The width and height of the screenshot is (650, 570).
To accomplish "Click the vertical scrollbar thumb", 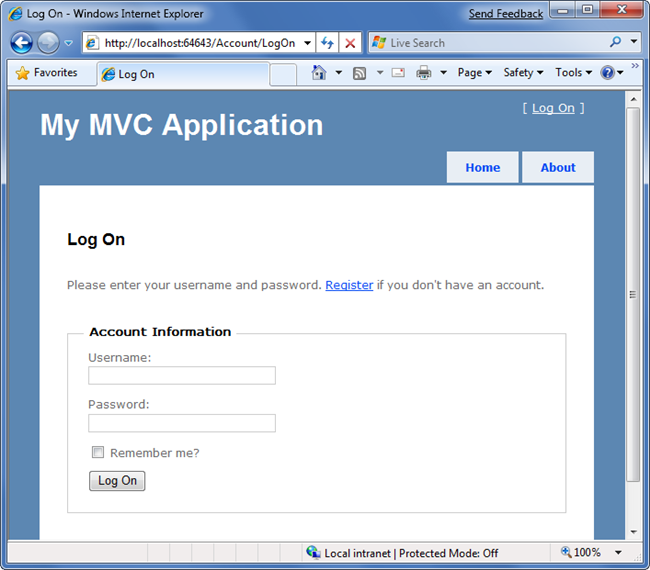I will [x=633, y=295].
